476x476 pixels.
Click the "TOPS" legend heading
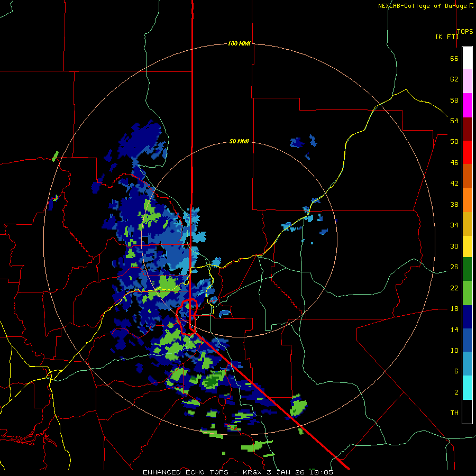tap(465, 31)
